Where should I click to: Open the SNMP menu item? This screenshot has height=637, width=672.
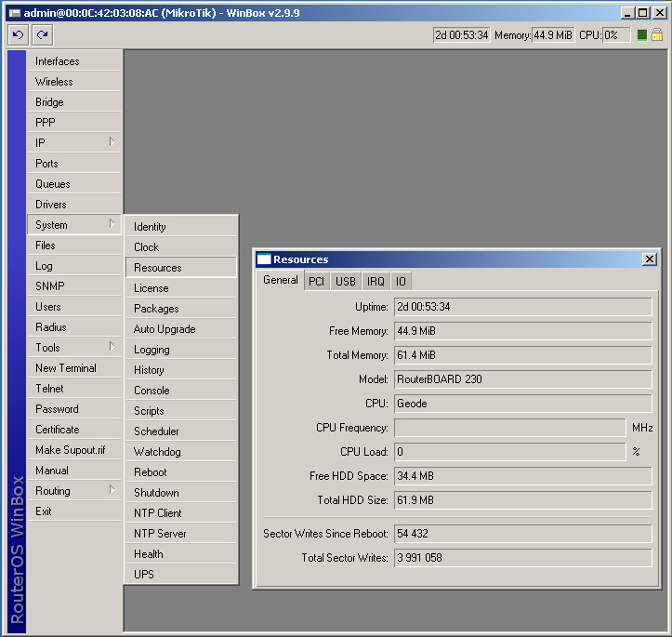tap(74, 285)
